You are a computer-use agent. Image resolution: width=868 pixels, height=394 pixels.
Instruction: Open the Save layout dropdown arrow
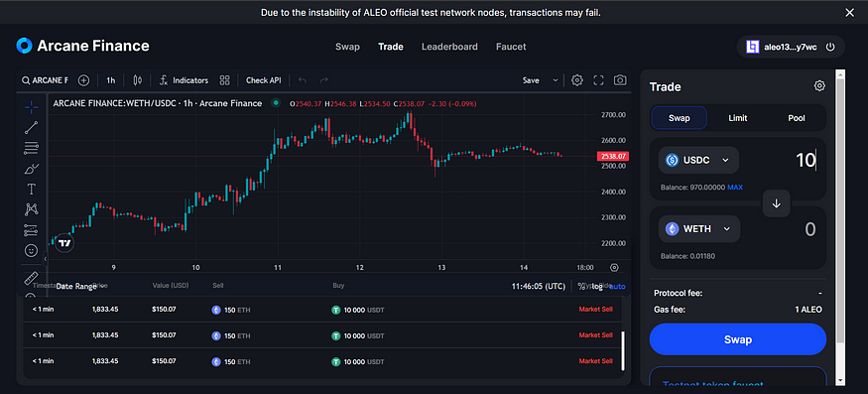556,80
